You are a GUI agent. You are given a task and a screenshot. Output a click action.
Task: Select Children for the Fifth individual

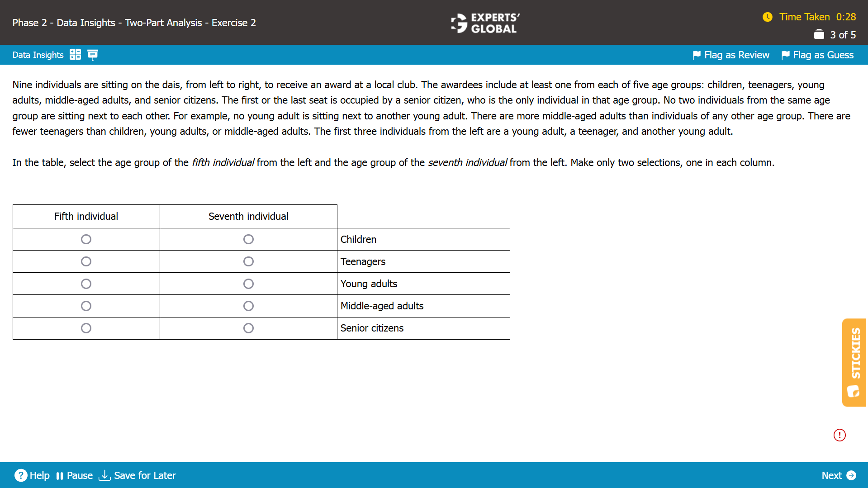point(86,239)
